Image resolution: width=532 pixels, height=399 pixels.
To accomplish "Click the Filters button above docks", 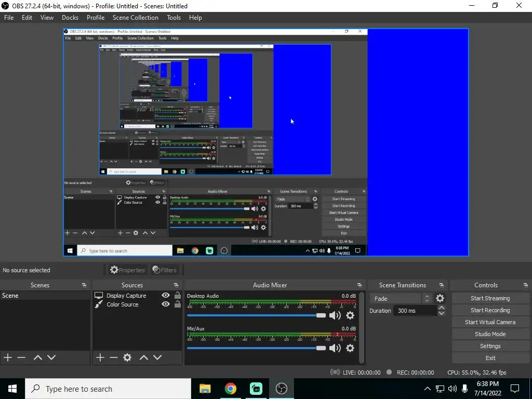I will point(165,270).
